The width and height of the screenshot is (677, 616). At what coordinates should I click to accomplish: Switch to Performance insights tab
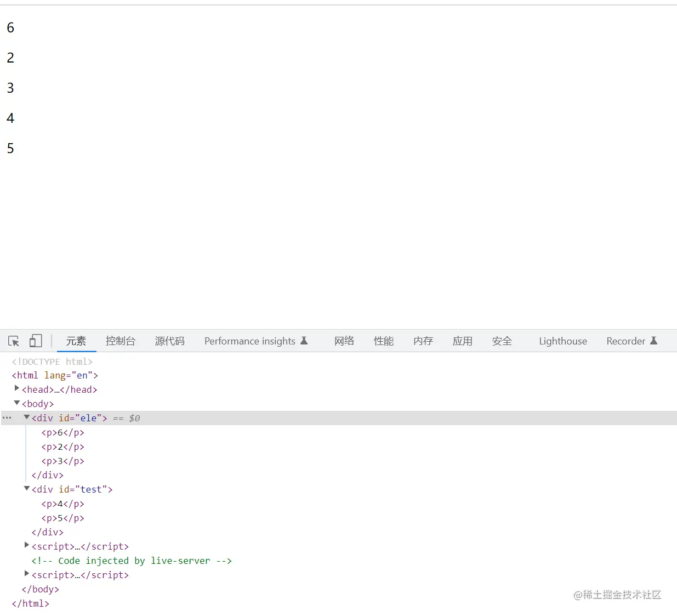pyautogui.click(x=250, y=341)
